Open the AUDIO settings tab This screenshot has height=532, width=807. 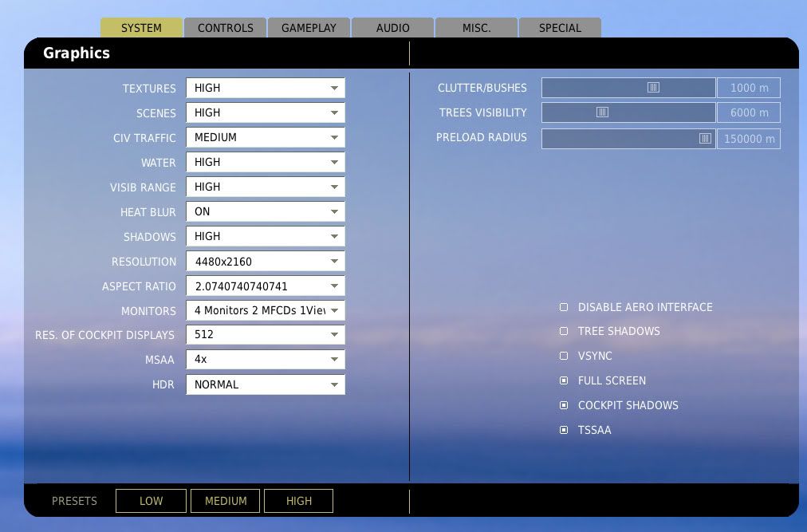coord(393,28)
